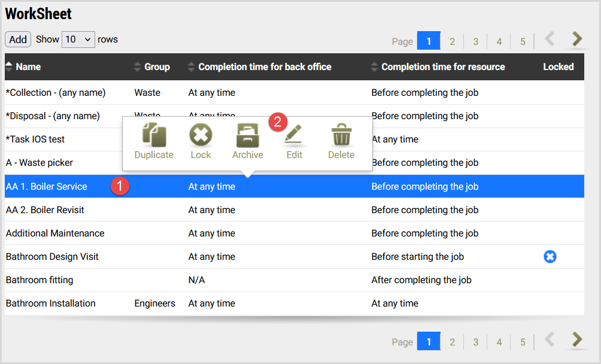This screenshot has width=601, height=364.
Task: Click the Duplicate icon in popup
Action: click(x=154, y=135)
